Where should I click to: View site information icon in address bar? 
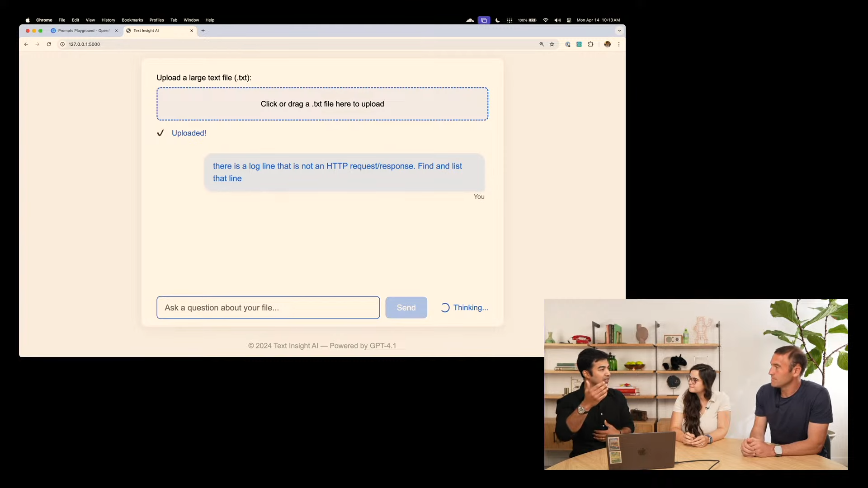click(x=62, y=44)
